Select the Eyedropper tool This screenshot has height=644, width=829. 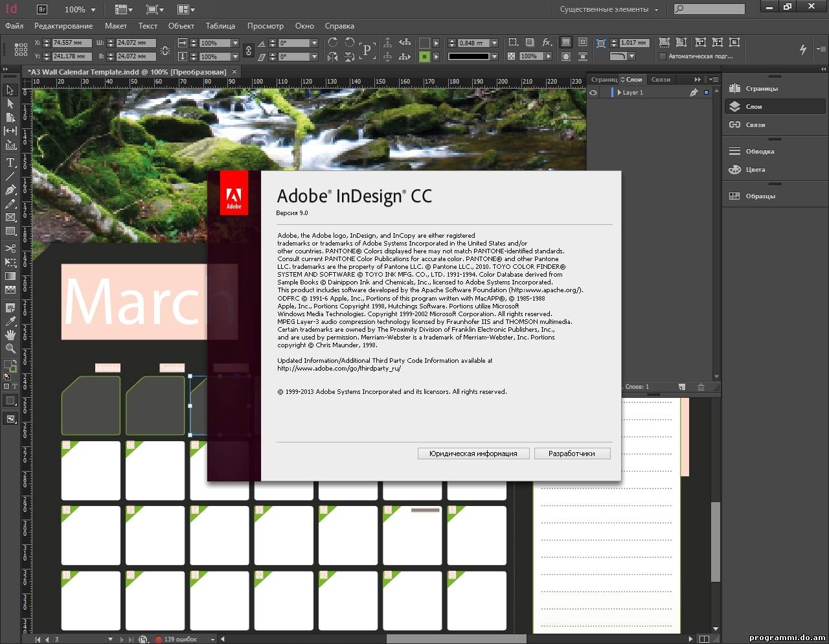(10, 321)
